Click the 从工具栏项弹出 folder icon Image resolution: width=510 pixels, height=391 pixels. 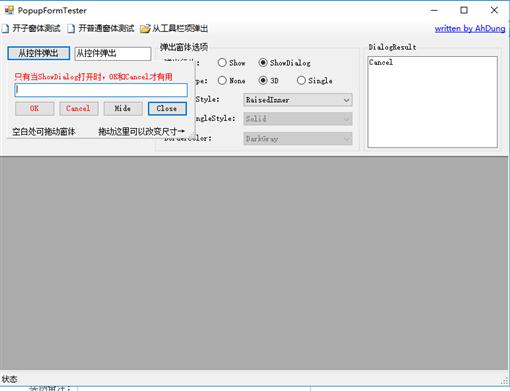145,29
